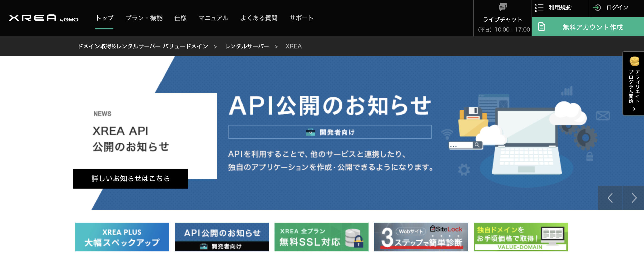This screenshot has height=262, width=644.
Task: Select the VALUE-DOMAIN 独自ドメイン thumbnail banner
Action: [521, 237]
